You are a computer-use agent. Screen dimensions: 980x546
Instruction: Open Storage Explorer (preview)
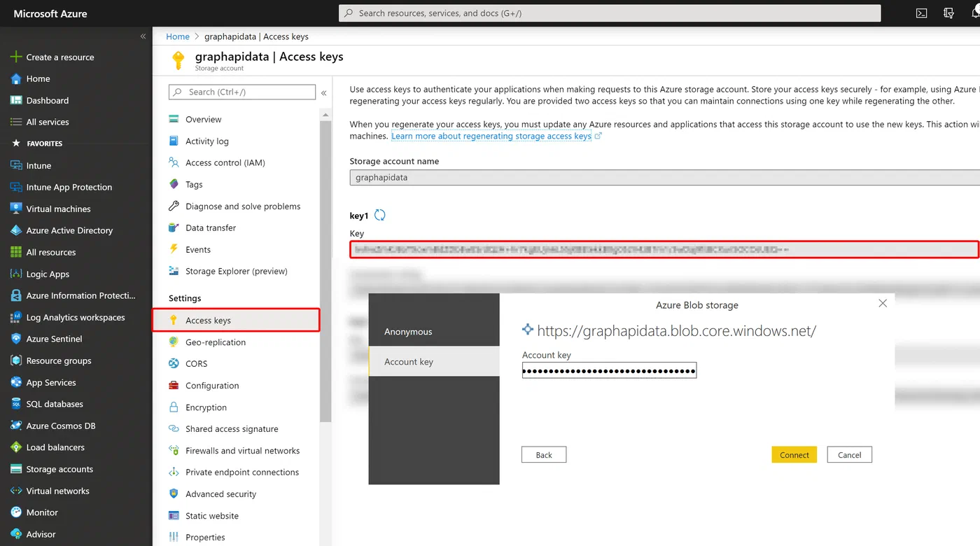click(x=236, y=271)
